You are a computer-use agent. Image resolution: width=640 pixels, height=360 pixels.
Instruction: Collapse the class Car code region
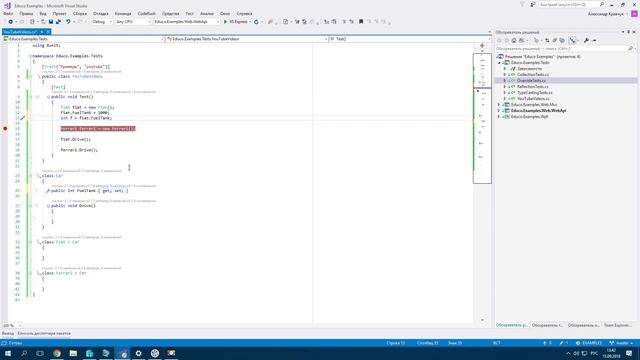click(x=30, y=176)
